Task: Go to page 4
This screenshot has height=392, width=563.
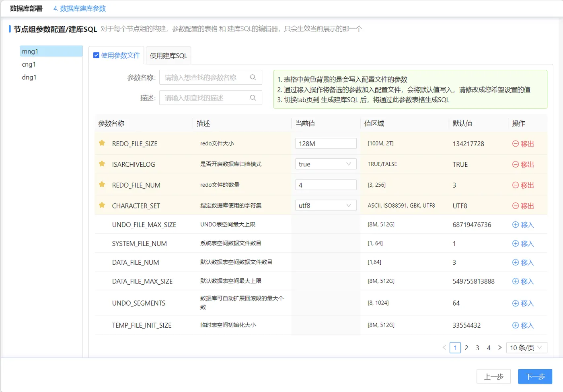Action: coord(489,347)
